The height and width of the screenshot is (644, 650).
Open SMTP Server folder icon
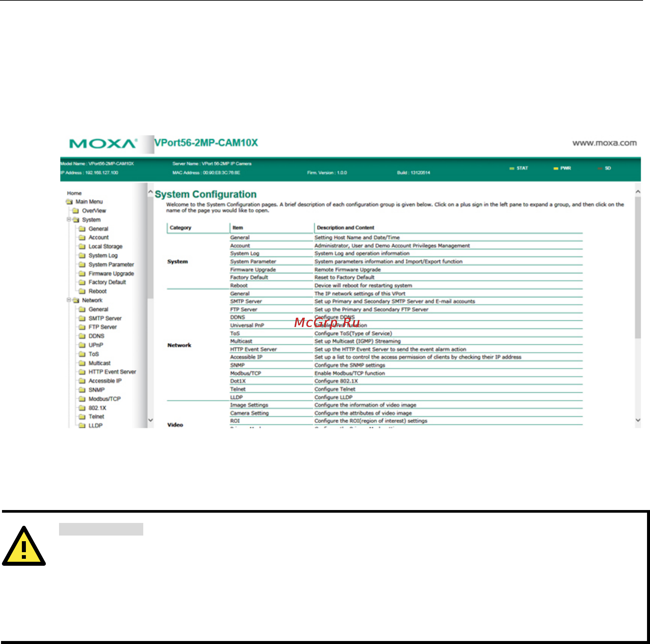[82, 318]
